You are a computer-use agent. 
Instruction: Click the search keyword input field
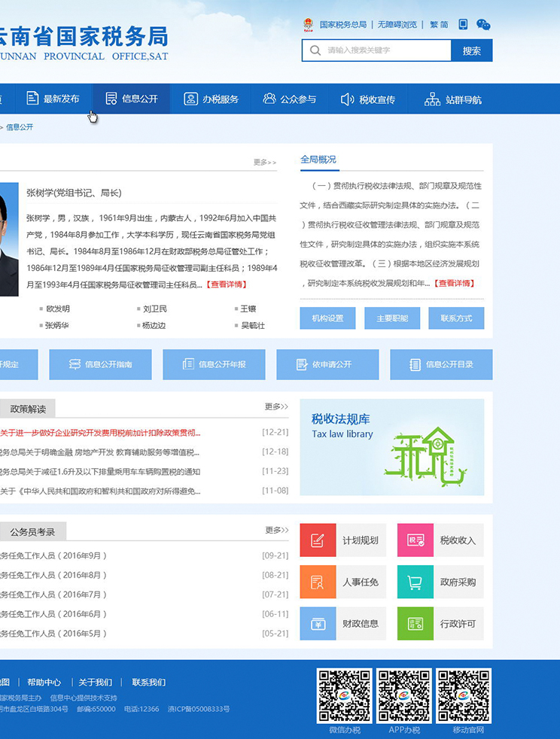[x=385, y=50]
